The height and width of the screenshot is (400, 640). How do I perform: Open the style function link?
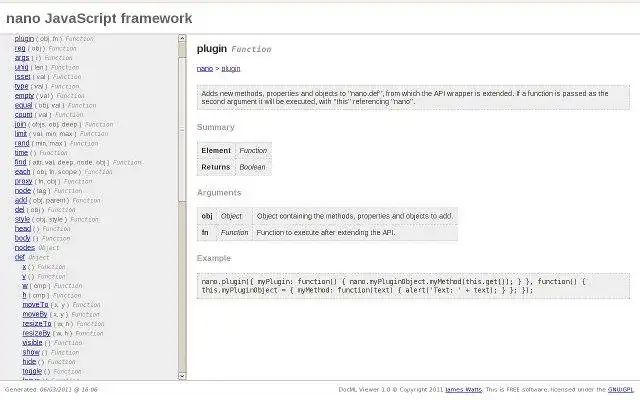(22, 219)
